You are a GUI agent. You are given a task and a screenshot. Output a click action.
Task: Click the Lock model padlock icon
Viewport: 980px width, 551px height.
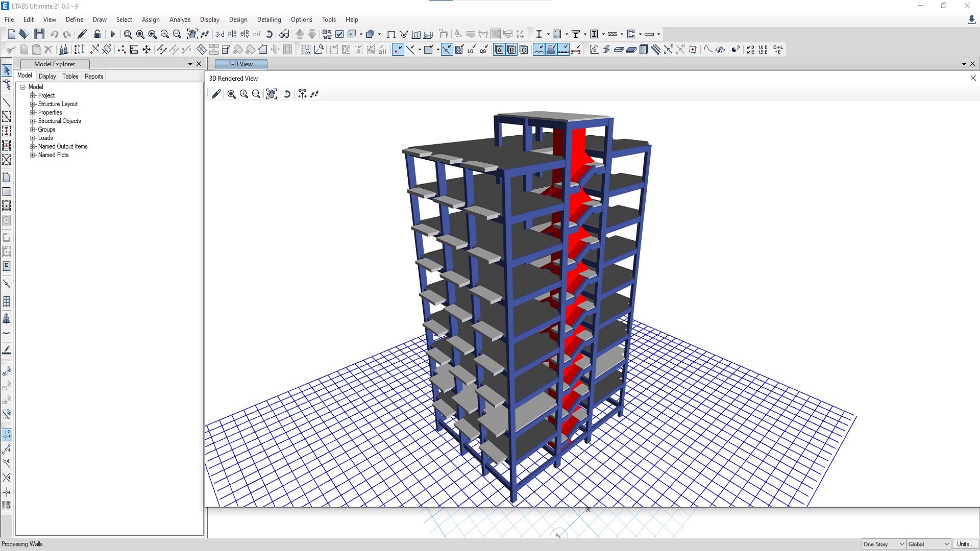pyautogui.click(x=97, y=34)
